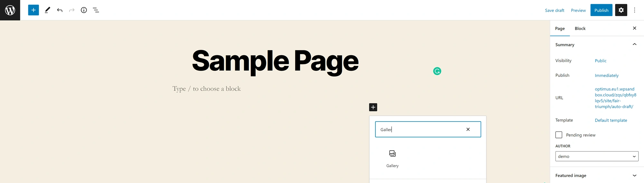Collapse the Summary panel
Viewport: 644px width, 183px height.
(x=634, y=44)
